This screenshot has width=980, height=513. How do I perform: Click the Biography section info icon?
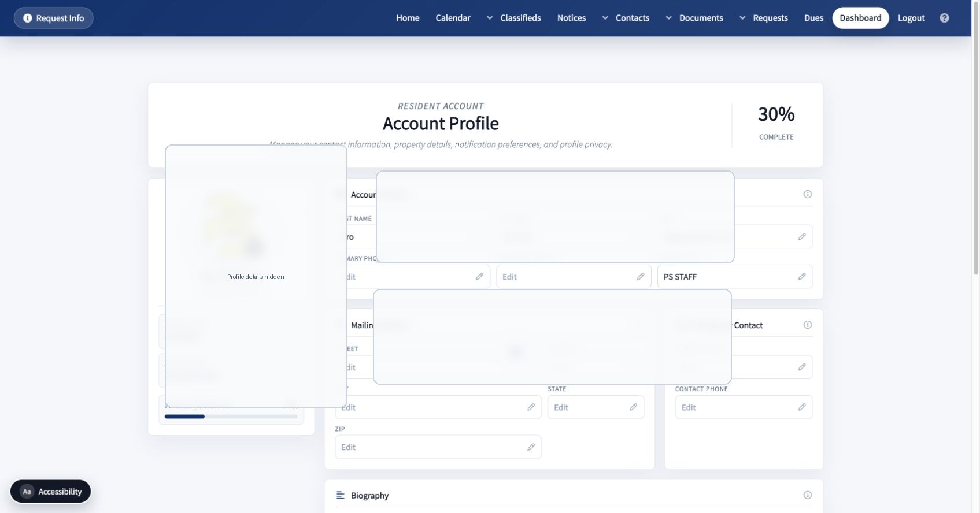pos(808,495)
